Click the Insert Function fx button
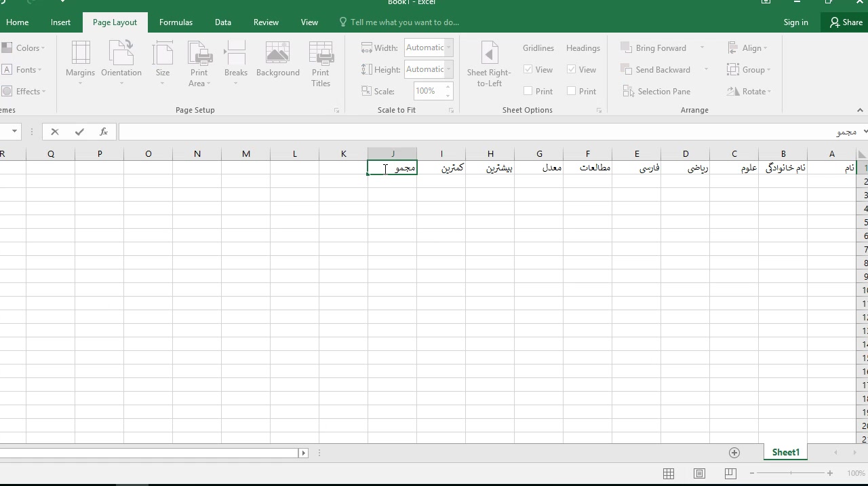The image size is (868, 486). 104,132
